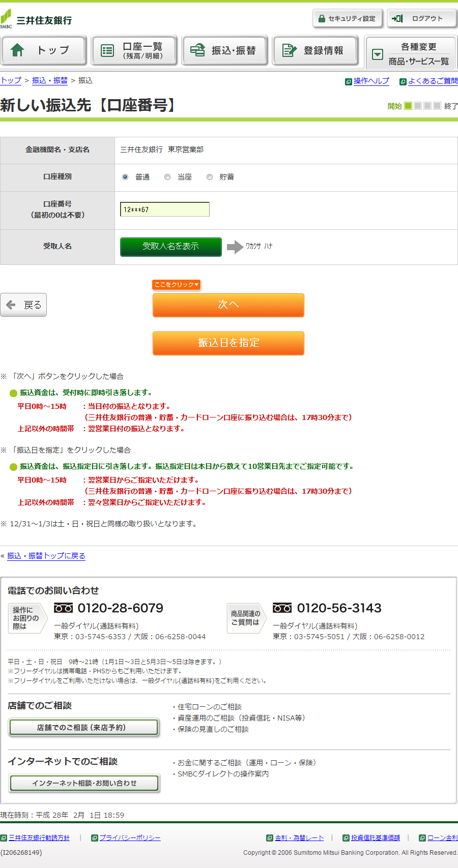Click the dropdown arrow icon on 各種変更 tab
Viewport: 458px width, 868px height.
[378, 54]
